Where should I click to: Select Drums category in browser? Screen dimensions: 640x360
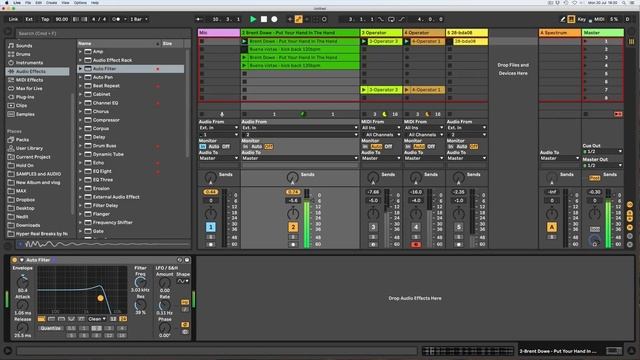coord(23,54)
